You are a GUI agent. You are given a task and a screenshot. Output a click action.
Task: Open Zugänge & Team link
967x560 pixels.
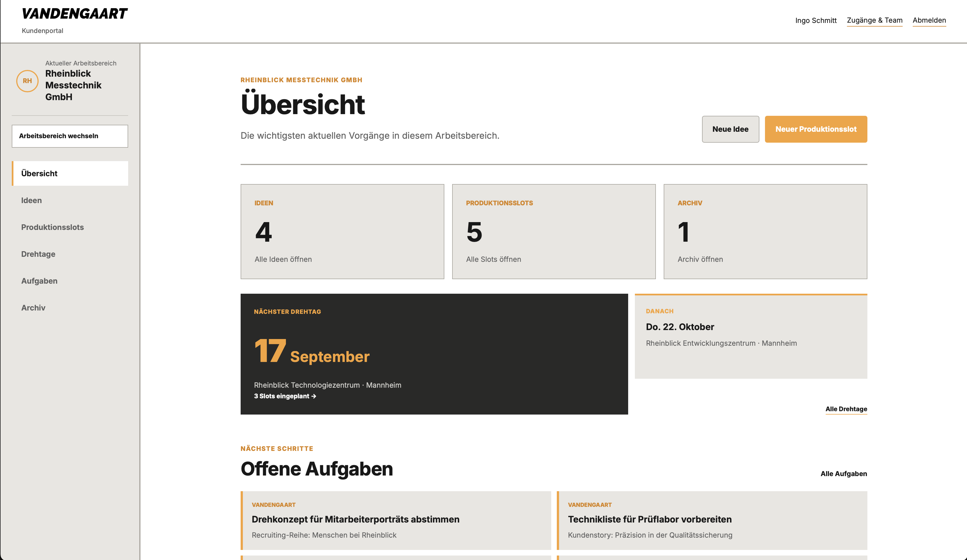pyautogui.click(x=874, y=20)
